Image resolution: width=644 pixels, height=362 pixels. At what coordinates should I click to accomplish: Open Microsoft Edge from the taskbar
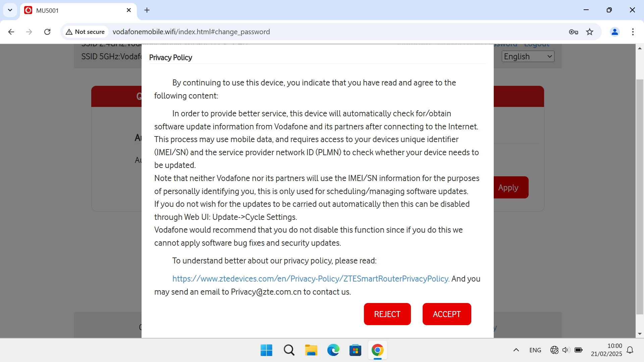coord(333,350)
